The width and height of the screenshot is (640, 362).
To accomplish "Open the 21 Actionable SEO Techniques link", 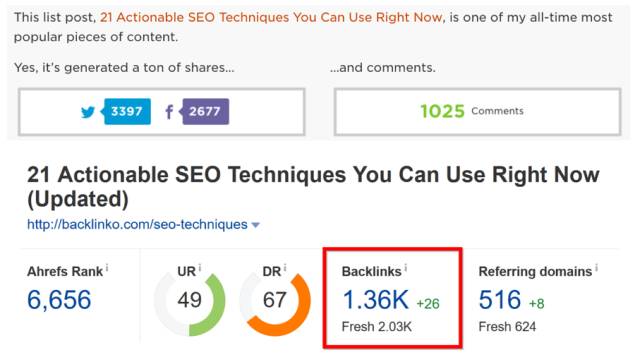I will [271, 17].
